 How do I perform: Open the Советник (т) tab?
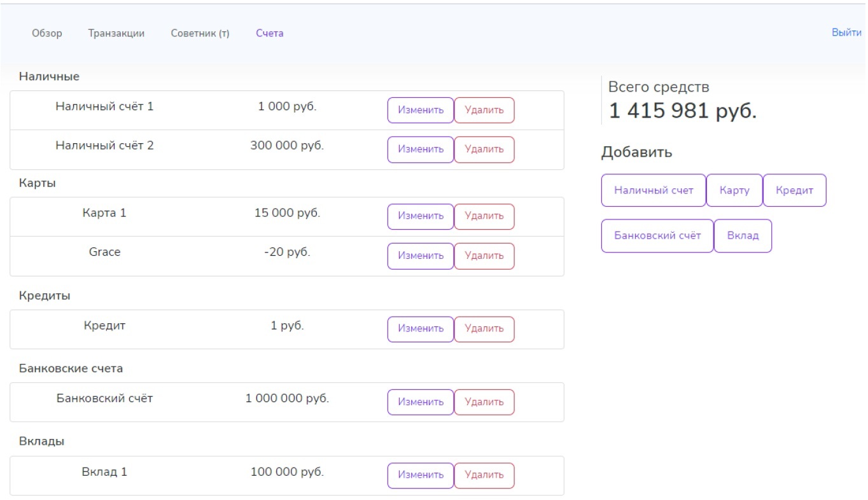click(x=200, y=33)
